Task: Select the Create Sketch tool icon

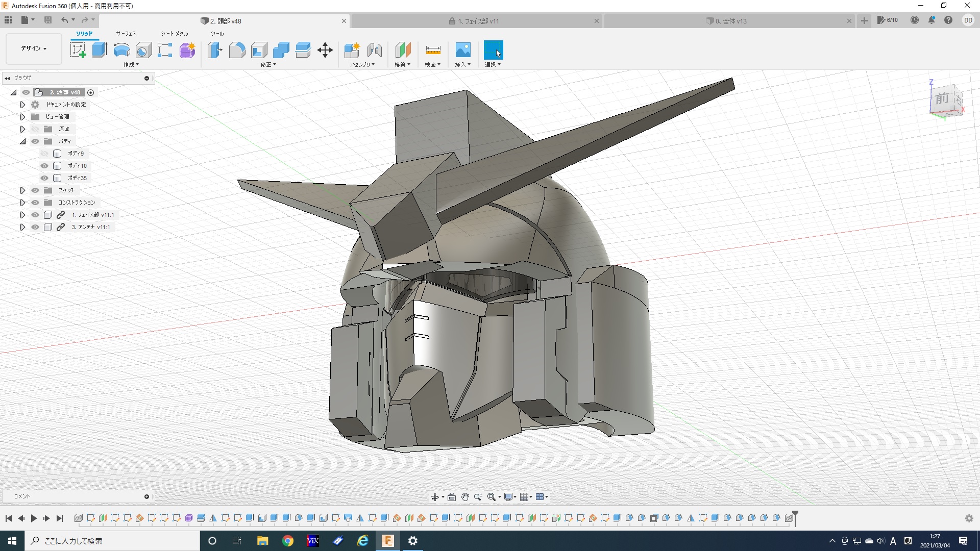Action: click(78, 50)
